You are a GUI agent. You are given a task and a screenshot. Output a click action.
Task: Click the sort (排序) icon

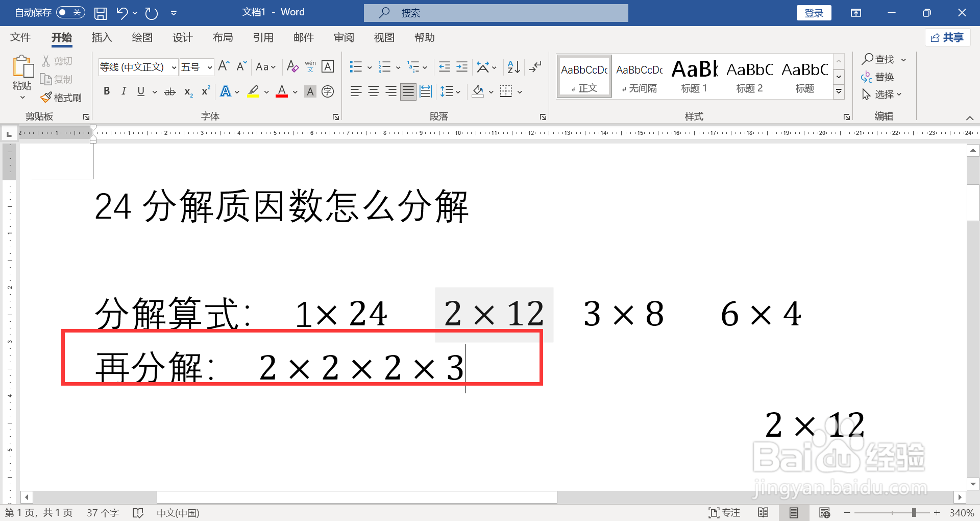[x=513, y=66]
